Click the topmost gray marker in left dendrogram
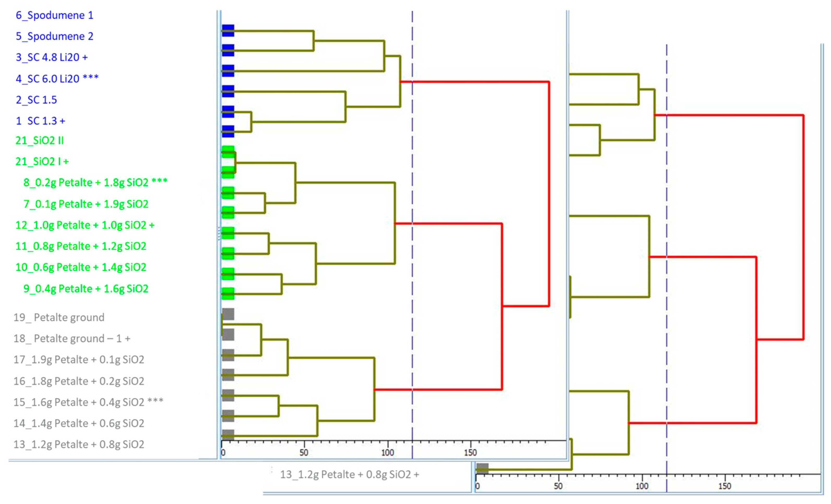 [x=228, y=314]
